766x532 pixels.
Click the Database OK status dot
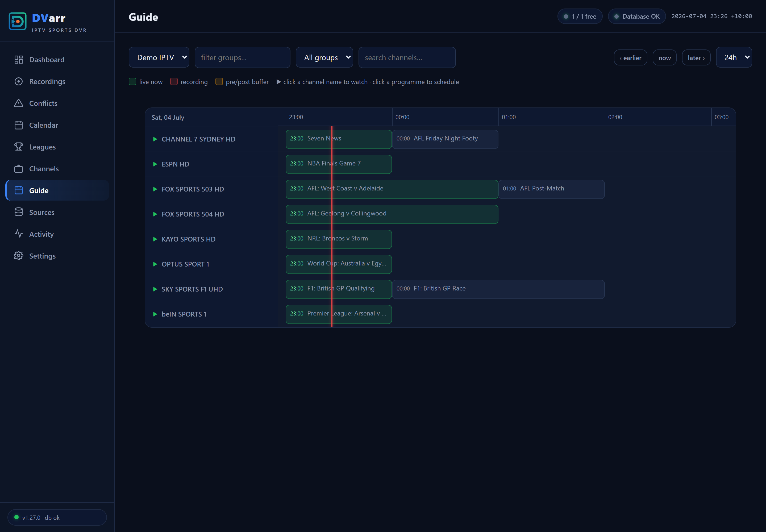[x=616, y=16]
